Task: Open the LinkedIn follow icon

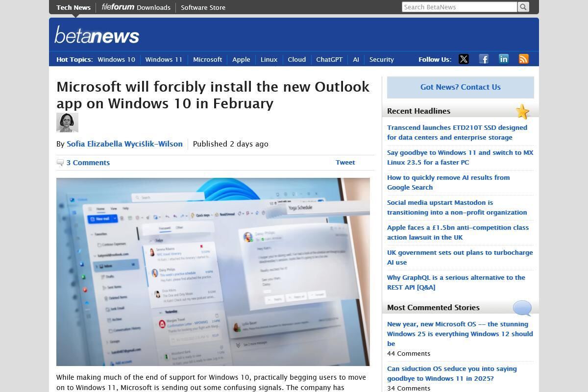Action: (504, 59)
